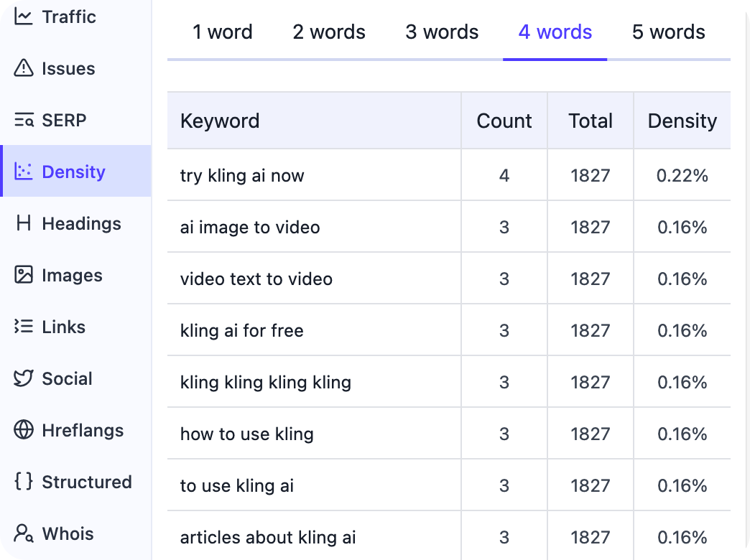Click density 0.16% for 'articles about kling ai'
This screenshot has width=750, height=560.
pyautogui.click(x=682, y=537)
